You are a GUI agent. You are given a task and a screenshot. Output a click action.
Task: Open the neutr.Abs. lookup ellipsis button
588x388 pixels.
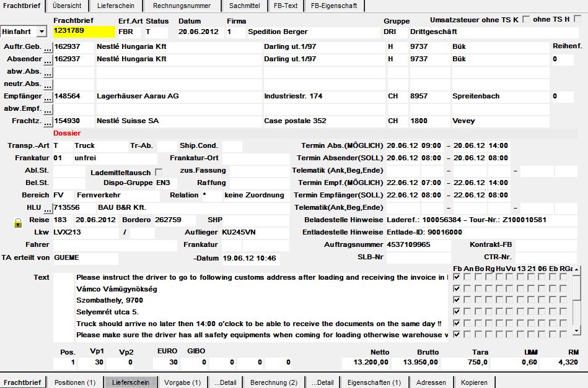click(48, 85)
